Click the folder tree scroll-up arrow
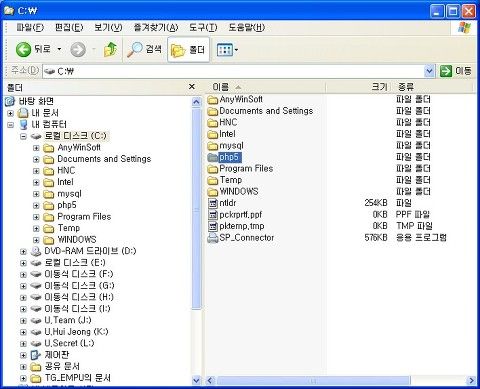The width and height of the screenshot is (480, 389). click(196, 102)
